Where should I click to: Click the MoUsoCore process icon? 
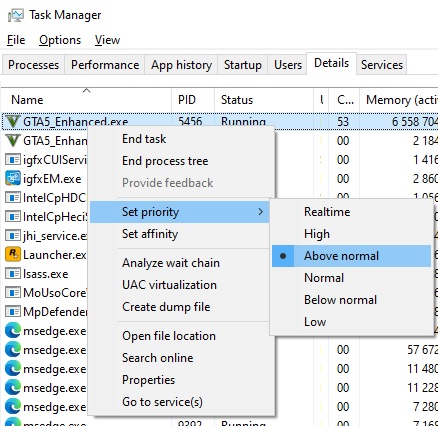[13, 293]
